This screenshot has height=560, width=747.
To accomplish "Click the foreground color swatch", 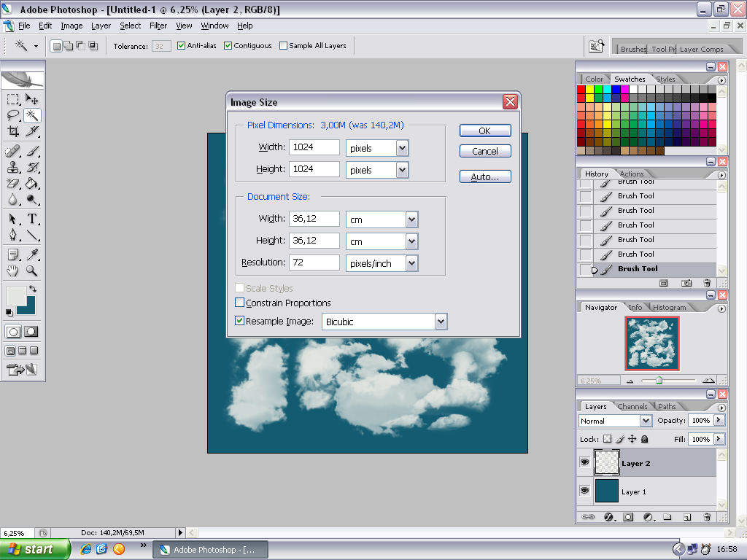I will click(16, 296).
